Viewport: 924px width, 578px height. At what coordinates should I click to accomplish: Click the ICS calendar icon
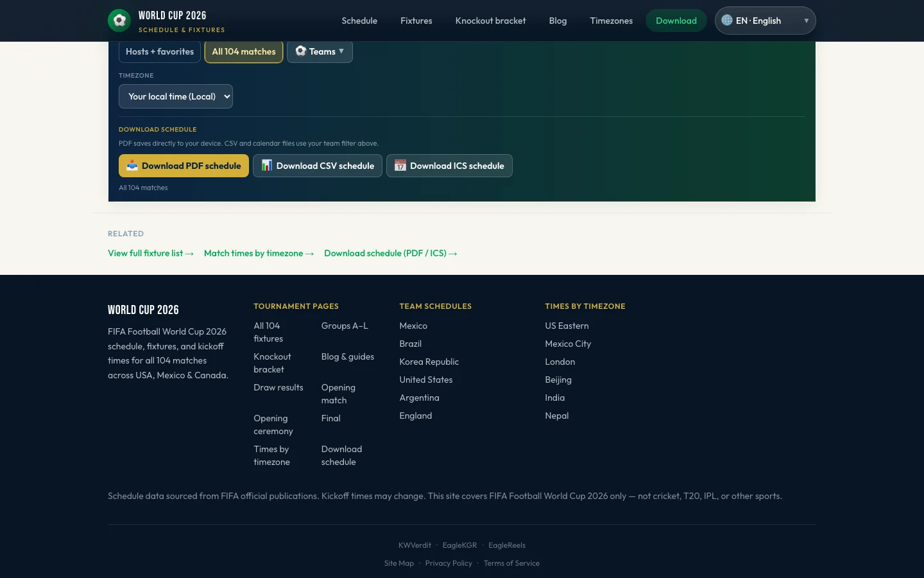click(400, 166)
